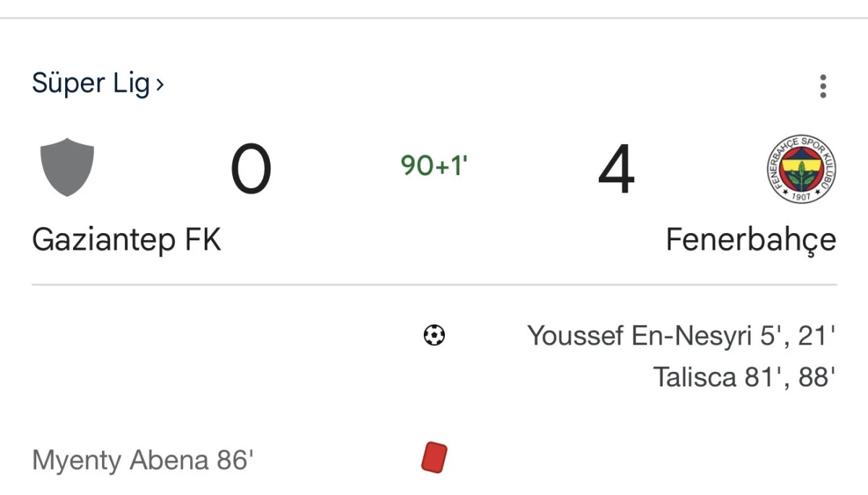Click goal scorer Youssef En-Nesyri's name
The height and width of the screenshot is (495, 868).
pyautogui.click(x=639, y=337)
